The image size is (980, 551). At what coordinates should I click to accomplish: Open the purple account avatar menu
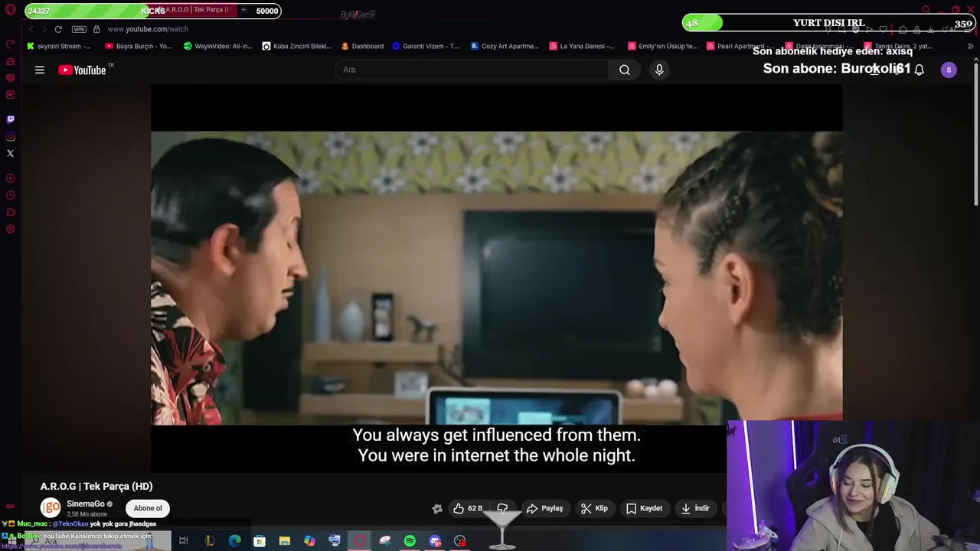(x=949, y=70)
